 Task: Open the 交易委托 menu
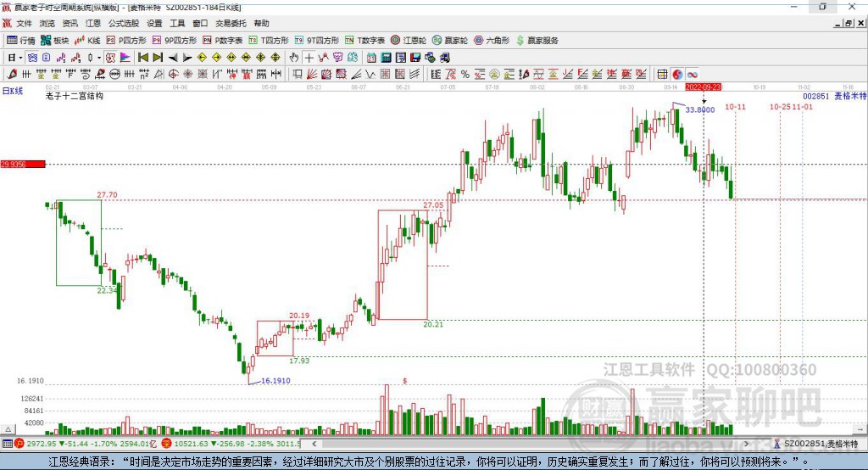[x=231, y=23]
